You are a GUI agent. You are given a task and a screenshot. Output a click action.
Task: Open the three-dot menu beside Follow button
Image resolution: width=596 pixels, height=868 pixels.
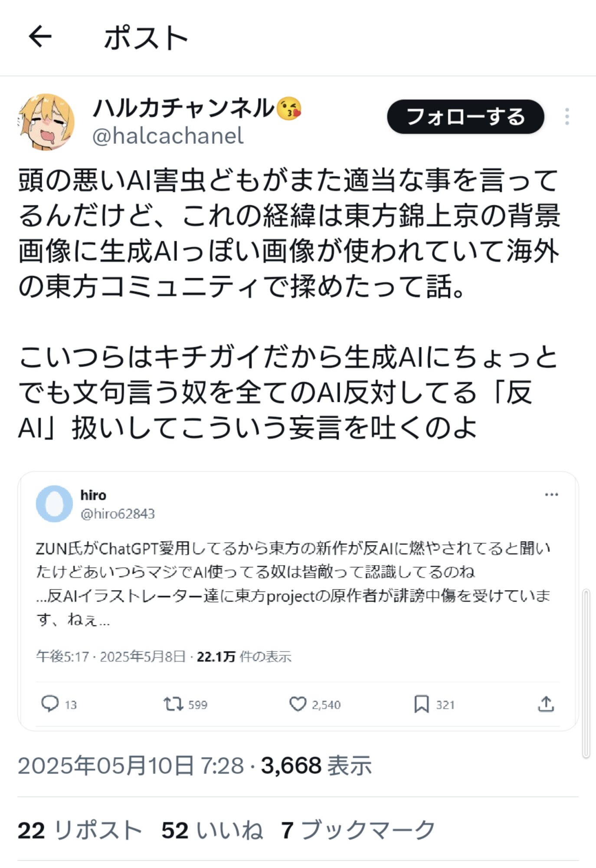click(x=567, y=117)
